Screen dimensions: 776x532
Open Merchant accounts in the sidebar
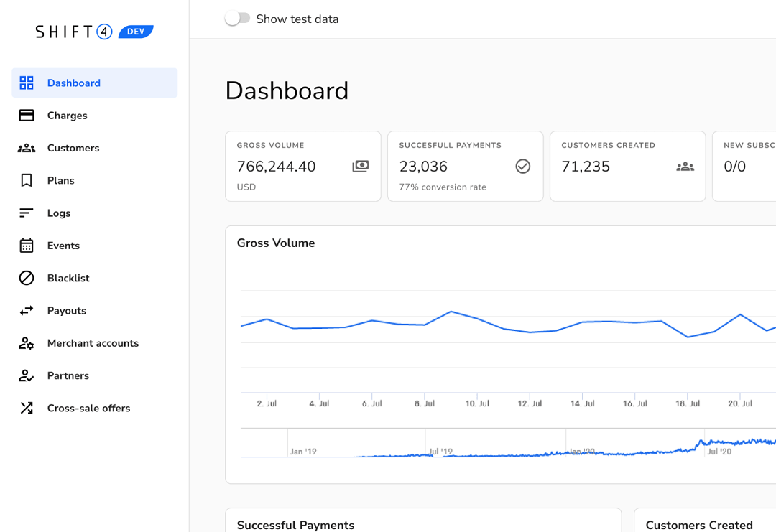95,343
